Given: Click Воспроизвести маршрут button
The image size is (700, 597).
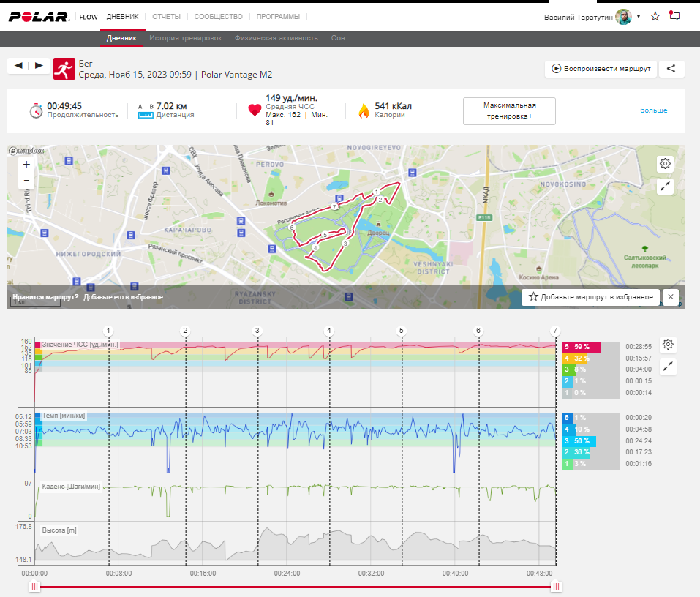Looking at the screenshot, I should click(601, 69).
